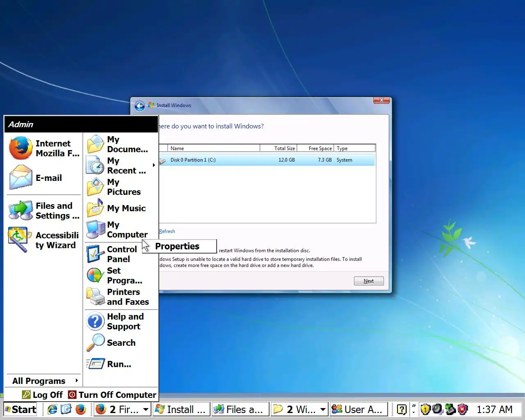
Task: Open Internet Mozilla Firefox from Start menu
Action: click(44, 148)
